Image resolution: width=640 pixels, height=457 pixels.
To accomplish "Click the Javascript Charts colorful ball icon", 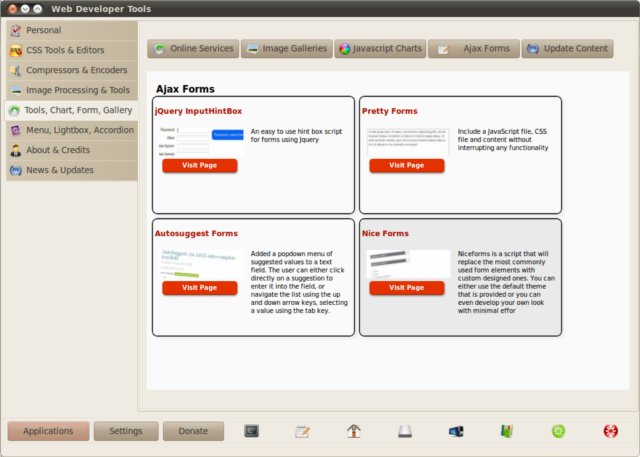I will tap(345, 49).
